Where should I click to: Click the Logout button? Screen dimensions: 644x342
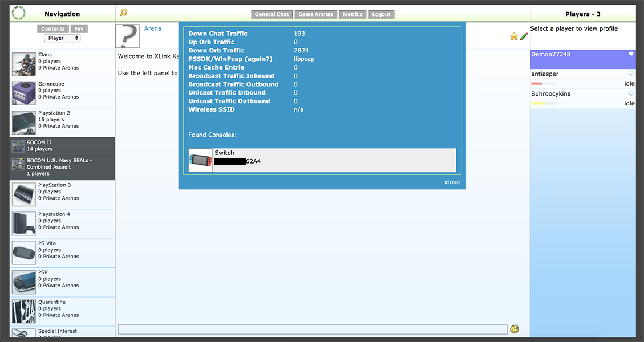381,14
